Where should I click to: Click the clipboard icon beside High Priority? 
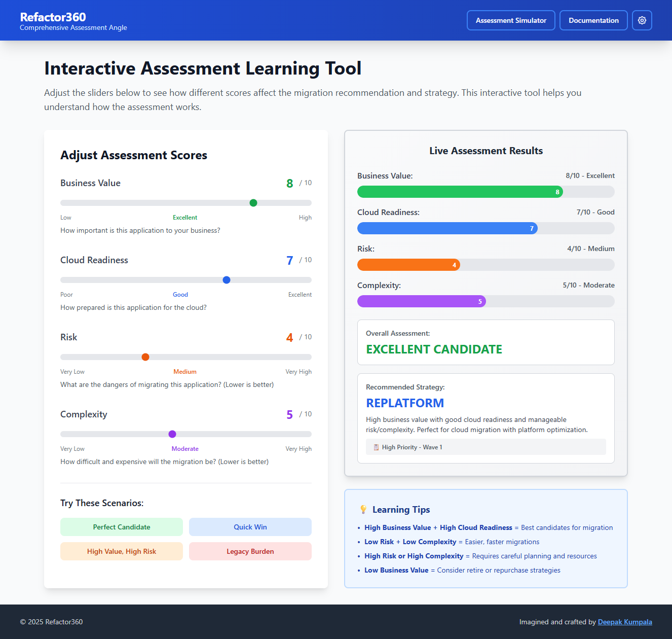point(376,447)
